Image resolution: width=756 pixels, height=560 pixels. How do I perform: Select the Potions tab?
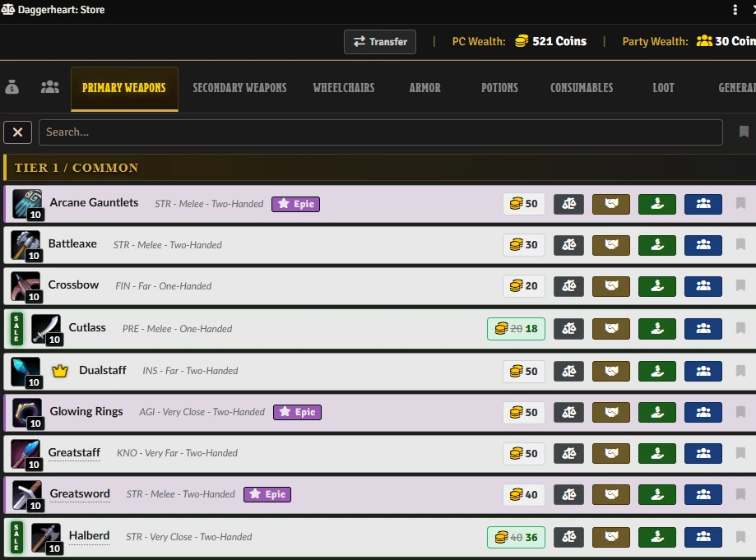pos(499,88)
